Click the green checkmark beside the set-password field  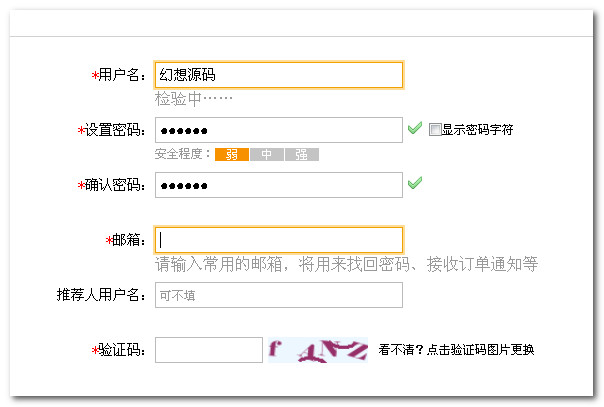(x=414, y=129)
